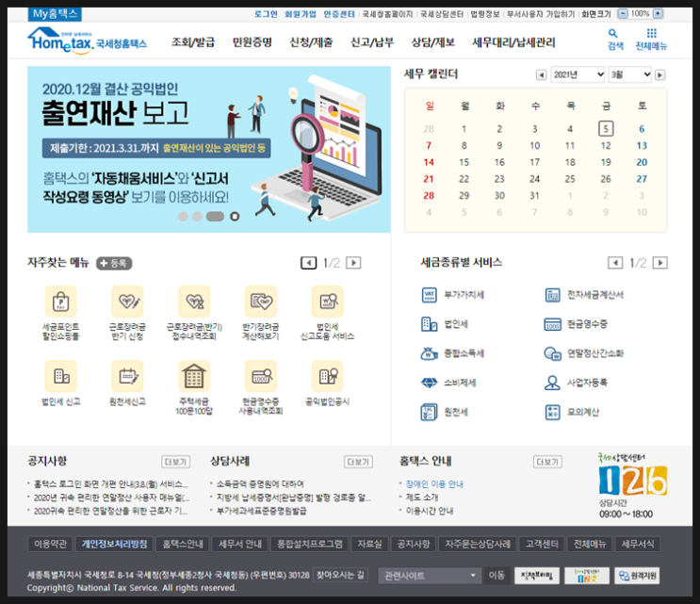Screen dimensions: 700x604
Task: Click the Hometax 국세청홈택스 logo
Action: pos(87,41)
